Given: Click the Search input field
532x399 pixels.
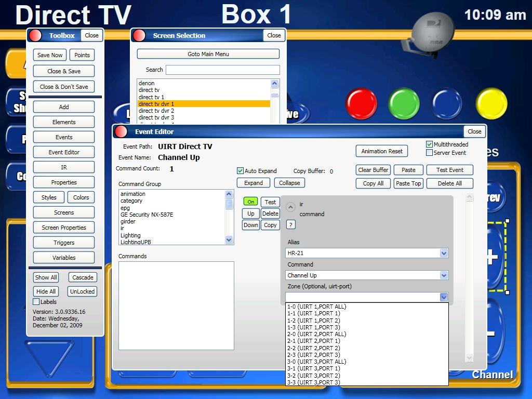Looking at the screenshot, I should click(x=222, y=70).
